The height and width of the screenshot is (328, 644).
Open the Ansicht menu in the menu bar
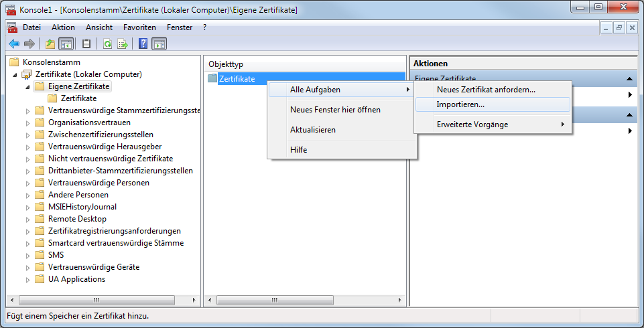click(x=99, y=27)
